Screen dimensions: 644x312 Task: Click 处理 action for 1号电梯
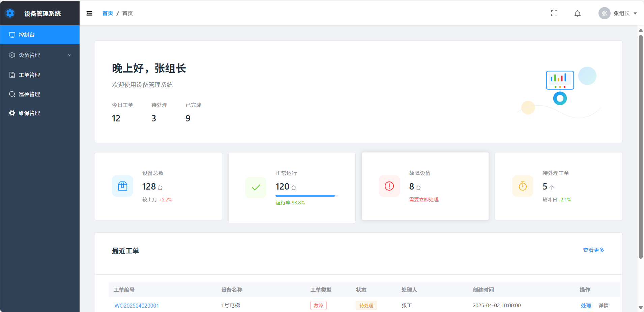point(586,306)
